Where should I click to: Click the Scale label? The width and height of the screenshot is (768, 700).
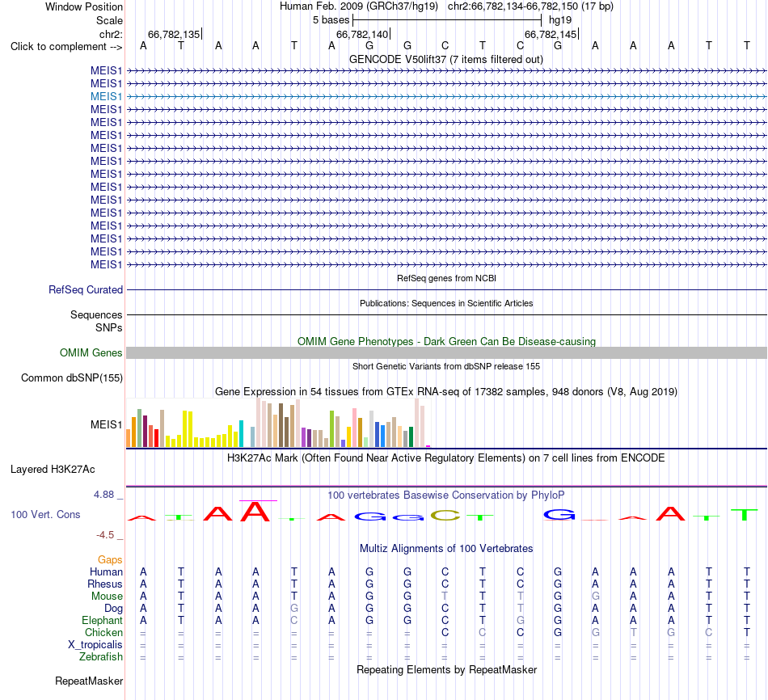(x=109, y=20)
